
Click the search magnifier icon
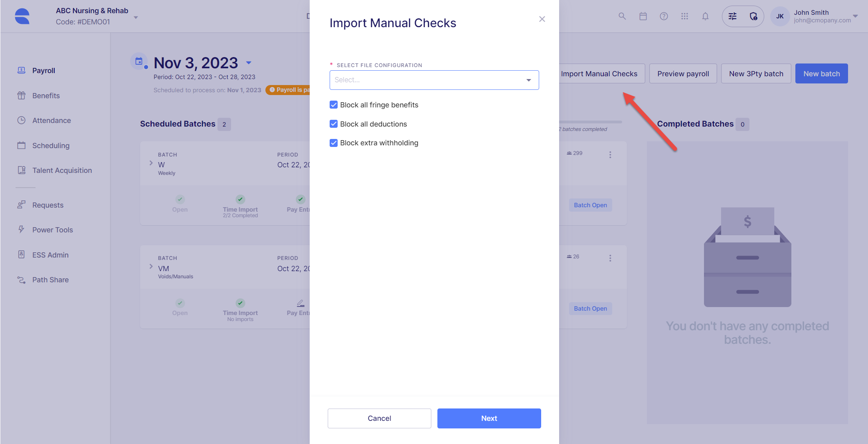tap(622, 16)
